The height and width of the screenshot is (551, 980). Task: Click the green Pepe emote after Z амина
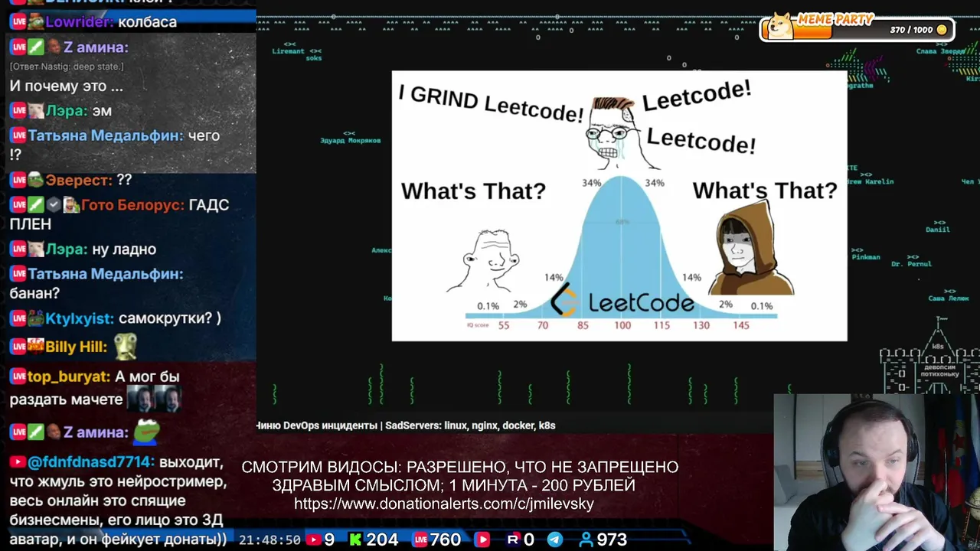147,431
